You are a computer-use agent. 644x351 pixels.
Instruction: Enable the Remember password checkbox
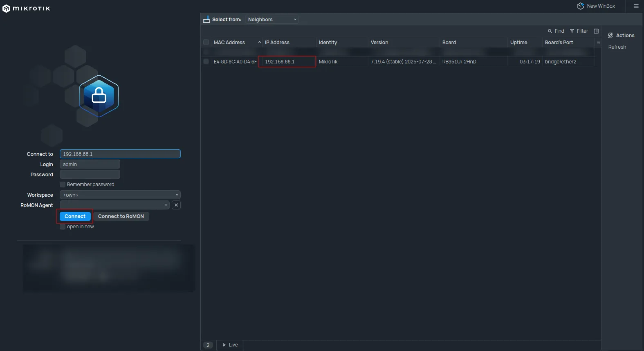(63, 184)
